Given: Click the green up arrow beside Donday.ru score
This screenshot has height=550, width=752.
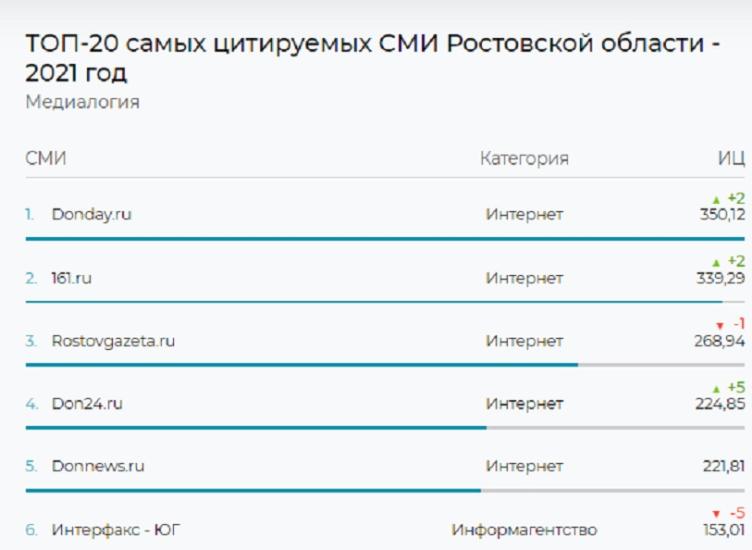Looking at the screenshot, I should pos(716,200).
